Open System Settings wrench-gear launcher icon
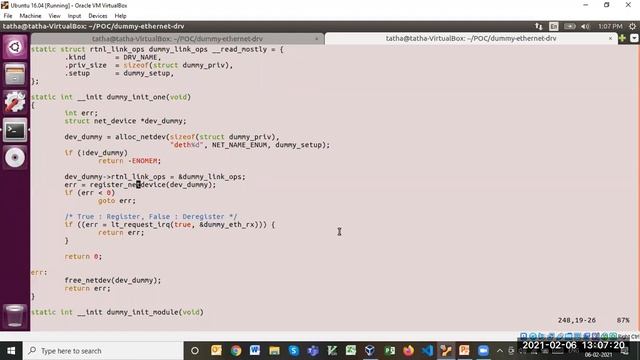 [x=15, y=102]
